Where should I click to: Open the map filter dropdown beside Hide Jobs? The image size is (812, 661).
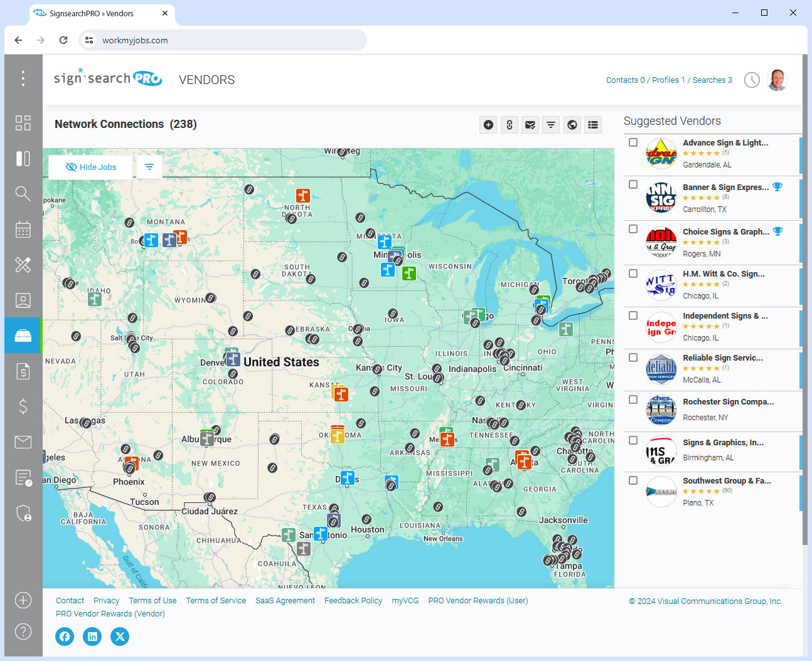pos(149,167)
